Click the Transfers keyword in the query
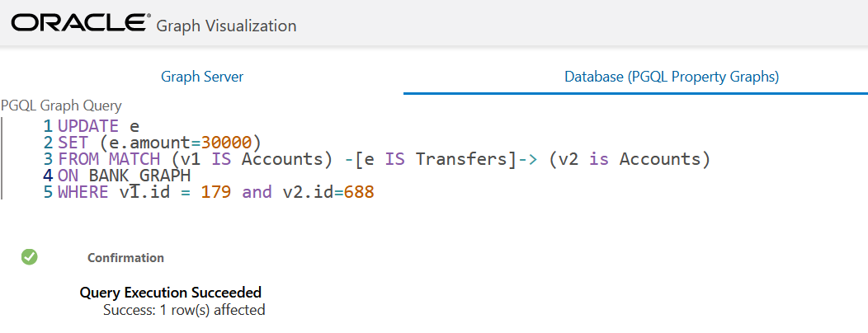 click(x=462, y=159)
